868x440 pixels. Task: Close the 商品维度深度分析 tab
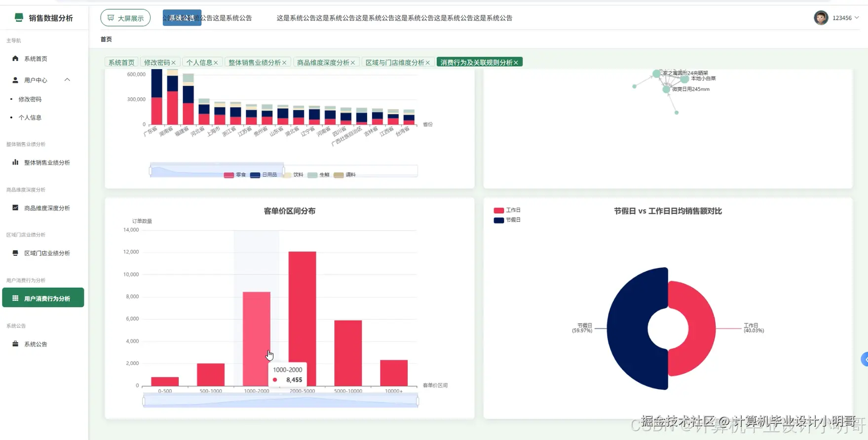[x=353, y=63]
